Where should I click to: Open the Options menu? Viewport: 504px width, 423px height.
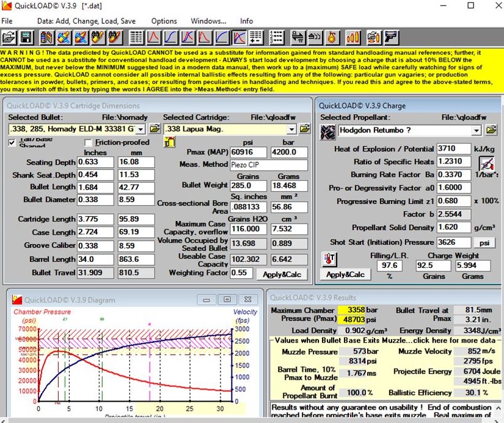click(x=164, y=21)
